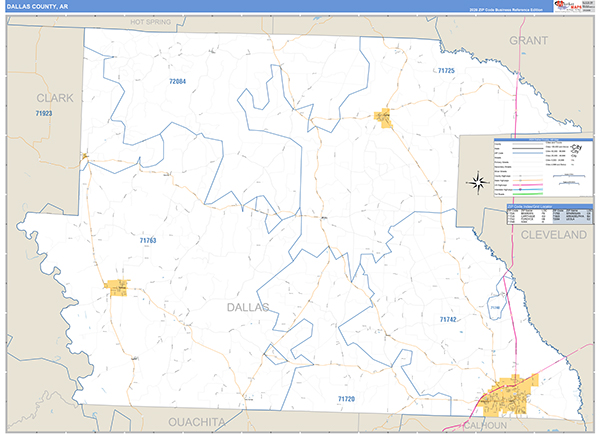Click the yellow city area below label 71763
The height and width of the screenshot is (434, 600).
(x=117, y=288)
